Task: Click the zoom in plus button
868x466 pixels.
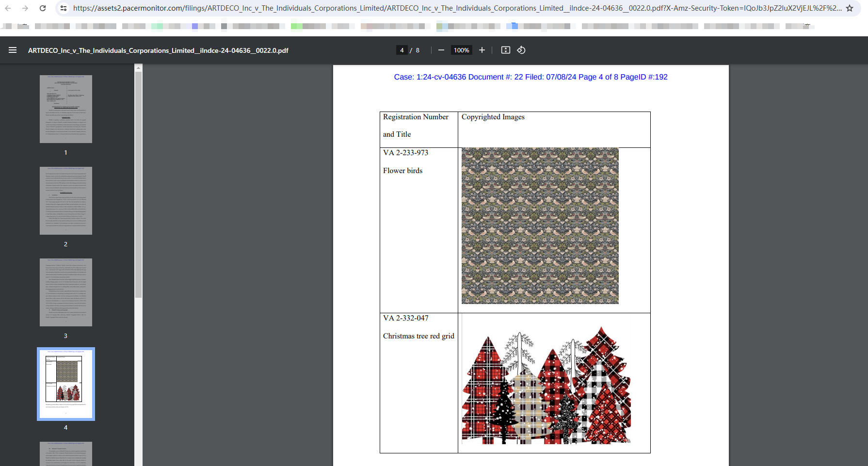Action: (x=482, y=50)
